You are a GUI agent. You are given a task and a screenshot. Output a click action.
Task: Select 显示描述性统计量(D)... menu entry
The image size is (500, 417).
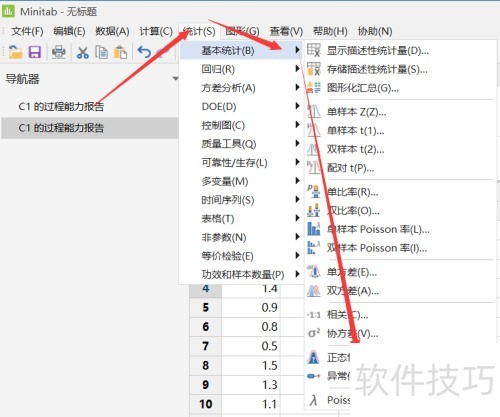378,51
